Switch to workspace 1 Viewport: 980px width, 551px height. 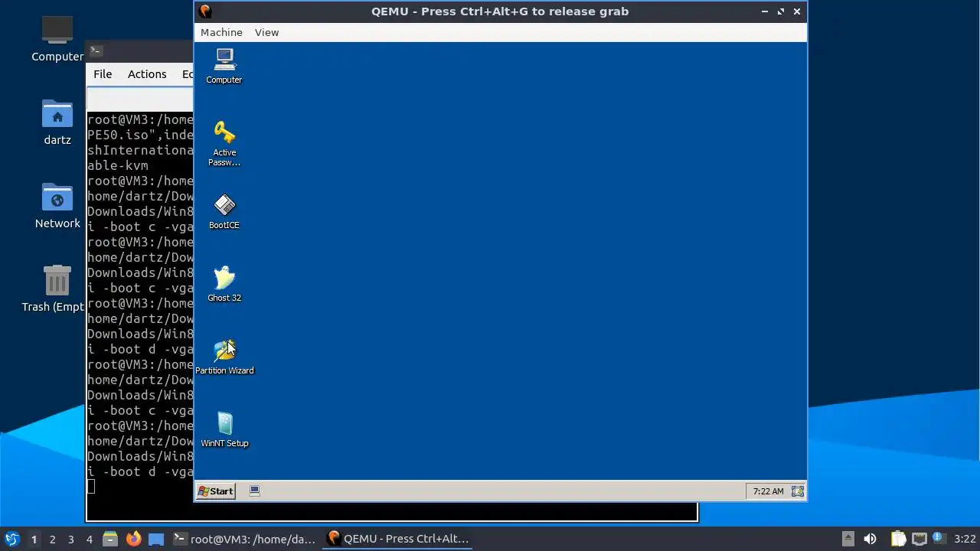tap(34, 539)
